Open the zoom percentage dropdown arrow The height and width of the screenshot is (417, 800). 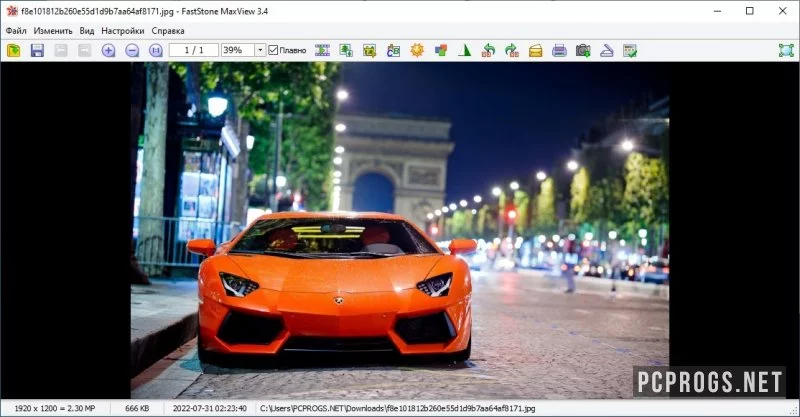260,50
